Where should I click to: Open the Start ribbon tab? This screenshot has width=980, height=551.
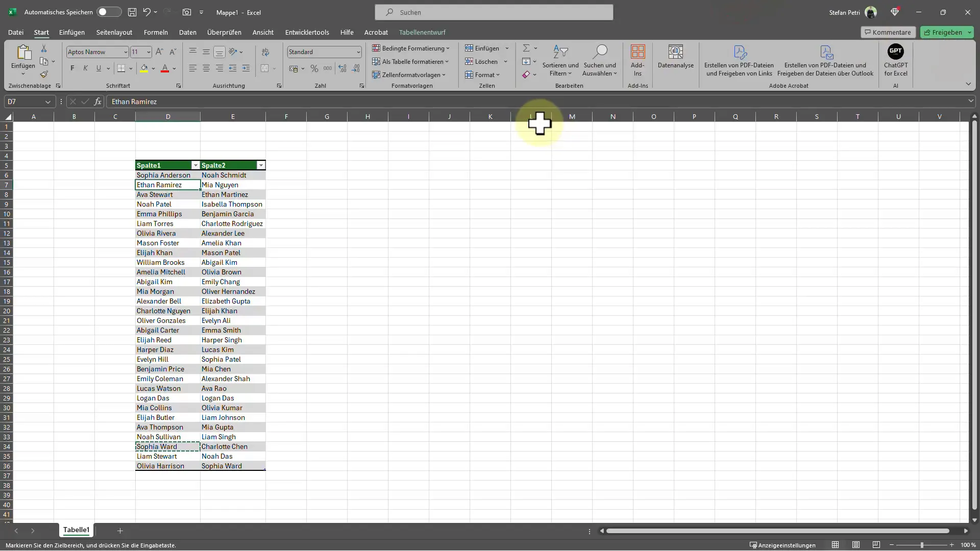(x=41, y=32)
